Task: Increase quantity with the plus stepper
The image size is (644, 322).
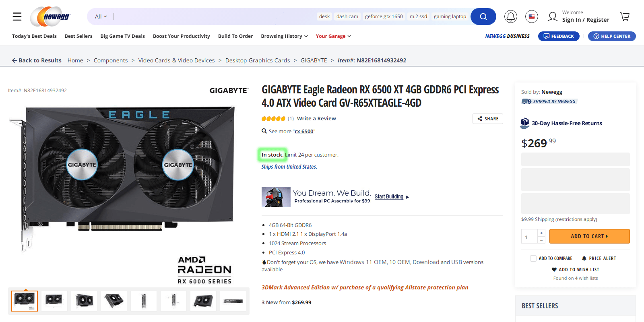Action: [541, 233]
